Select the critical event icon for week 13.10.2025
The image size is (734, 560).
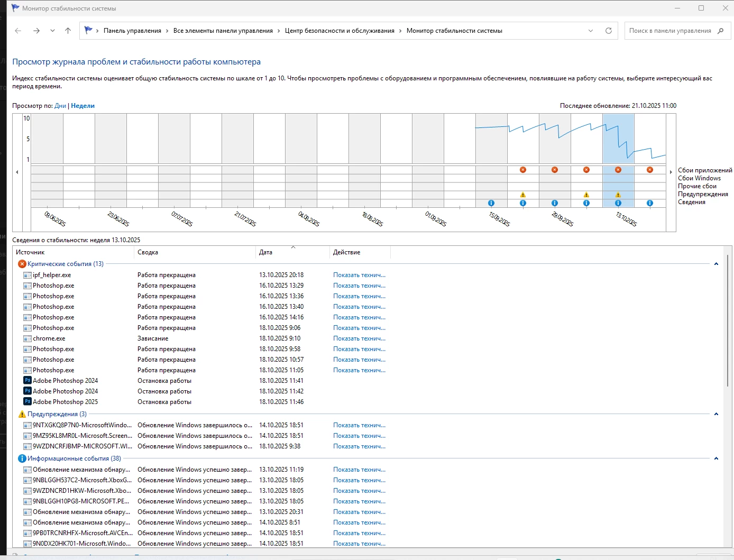(x=618, y=170)
